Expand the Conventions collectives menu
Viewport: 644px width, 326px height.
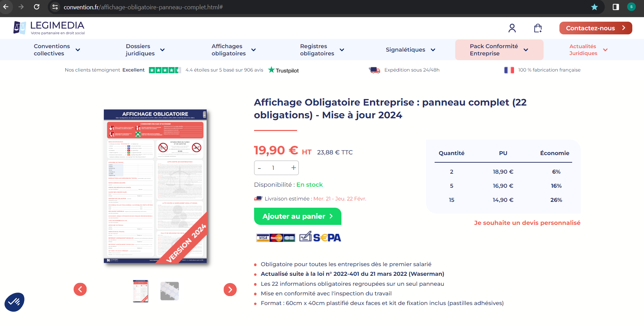[57, 50]
